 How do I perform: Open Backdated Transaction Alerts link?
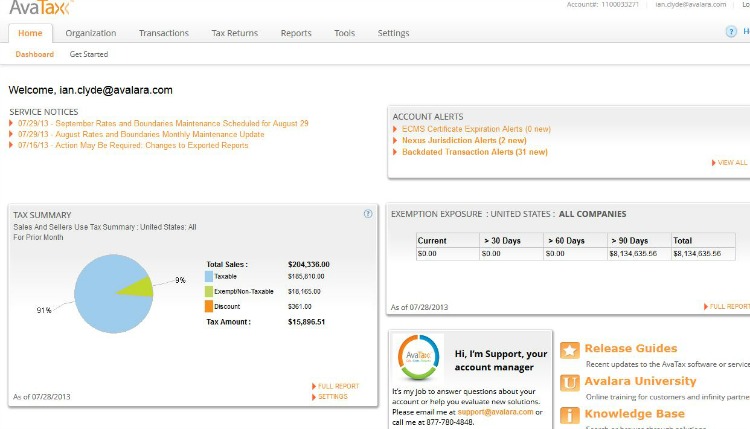pos(474,152)
